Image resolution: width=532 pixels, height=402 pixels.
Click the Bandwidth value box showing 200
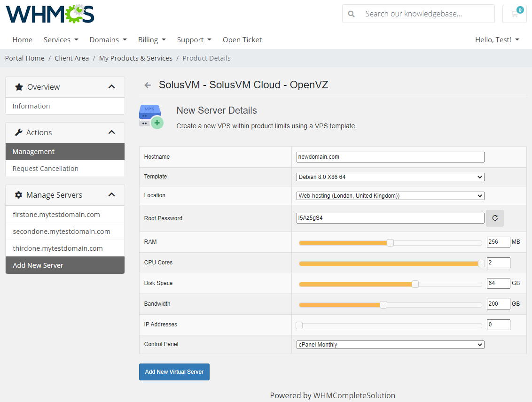pyautogui.click(x=498, y=304)
